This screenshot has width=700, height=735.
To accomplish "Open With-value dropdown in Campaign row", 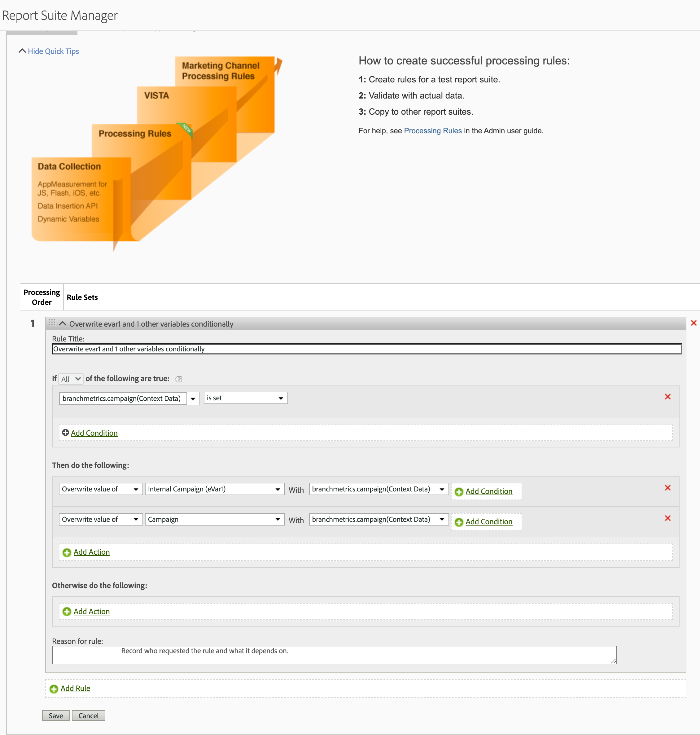I will pyautogui.click(x=378, y=519).
